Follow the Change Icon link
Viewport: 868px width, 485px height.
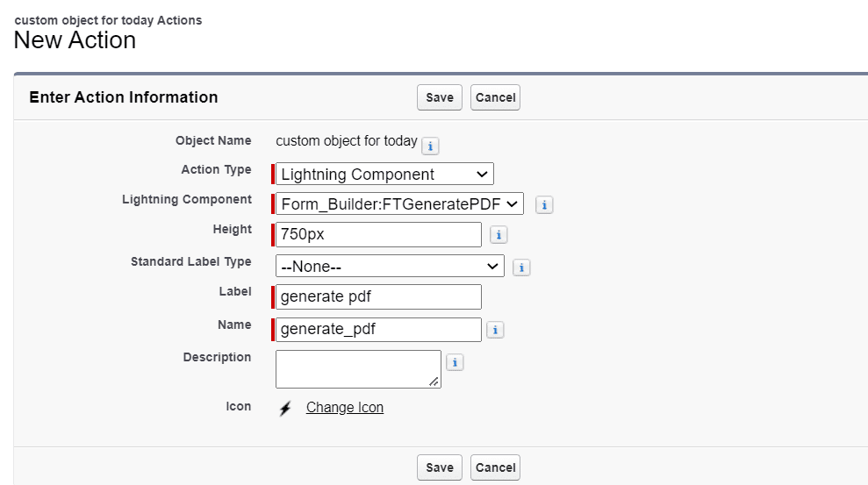[x=344, y=408]
